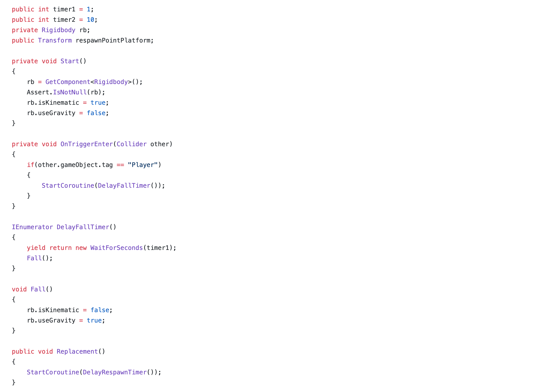The height and width of the screenshot is (392, 559).
Task: Click the respawnPointPlatform variable name
Action: (x=113, y=40)
